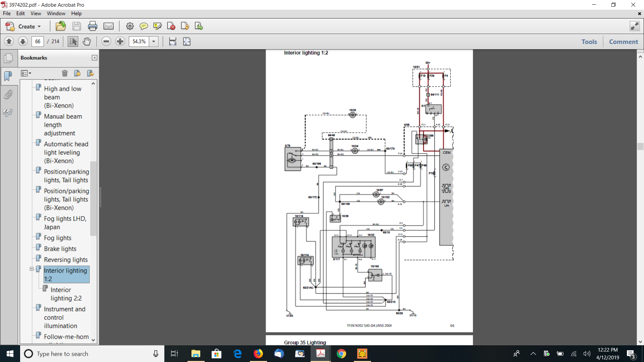Click the Open file folder icon
Screen dimensions: 644x362
click(61, 26)
